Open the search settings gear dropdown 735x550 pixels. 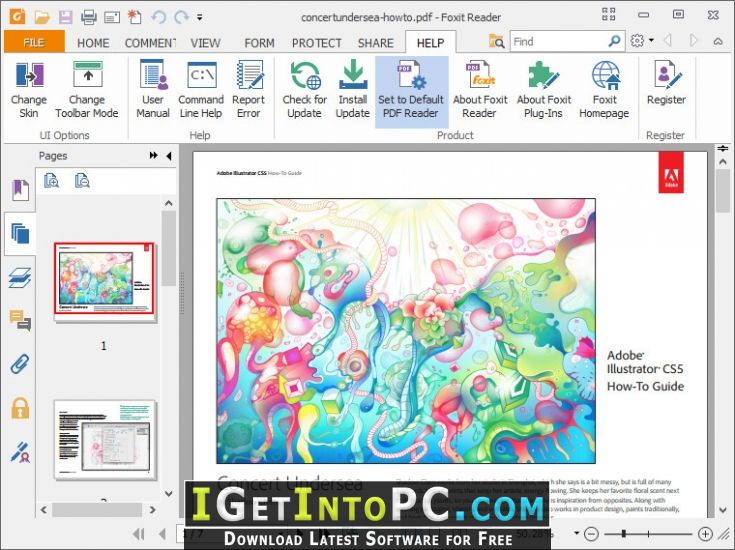click(x=642, y=41)
